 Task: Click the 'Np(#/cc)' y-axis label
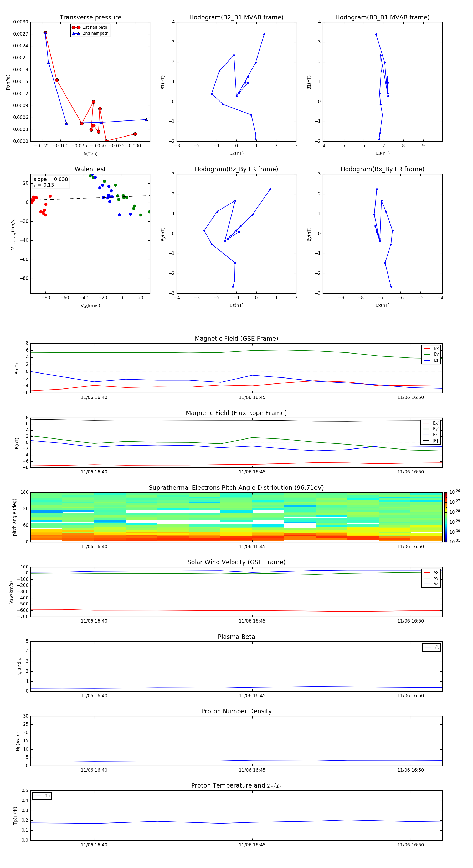click(x=18, y=741)
